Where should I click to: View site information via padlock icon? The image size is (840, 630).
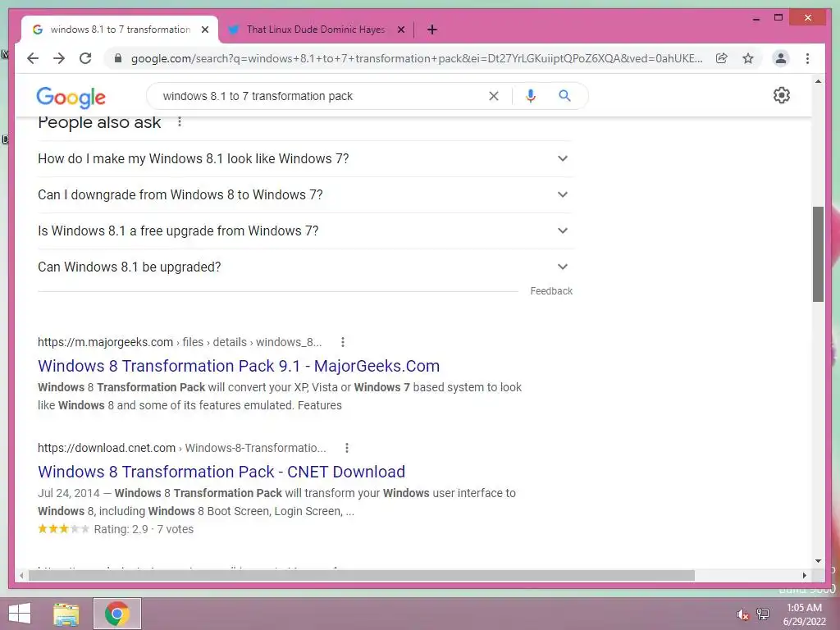click(118, 58)
